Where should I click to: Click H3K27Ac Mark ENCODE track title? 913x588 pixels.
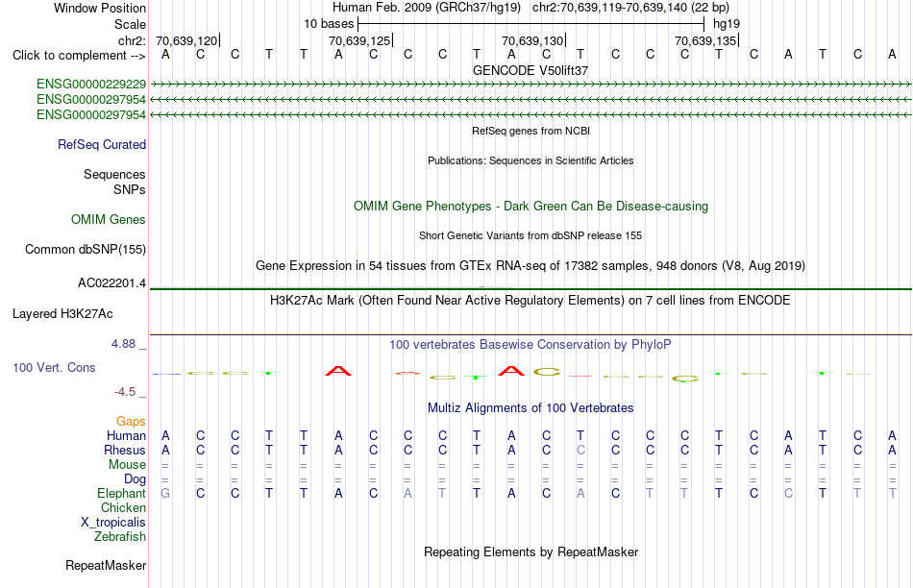tap(531, 301)
